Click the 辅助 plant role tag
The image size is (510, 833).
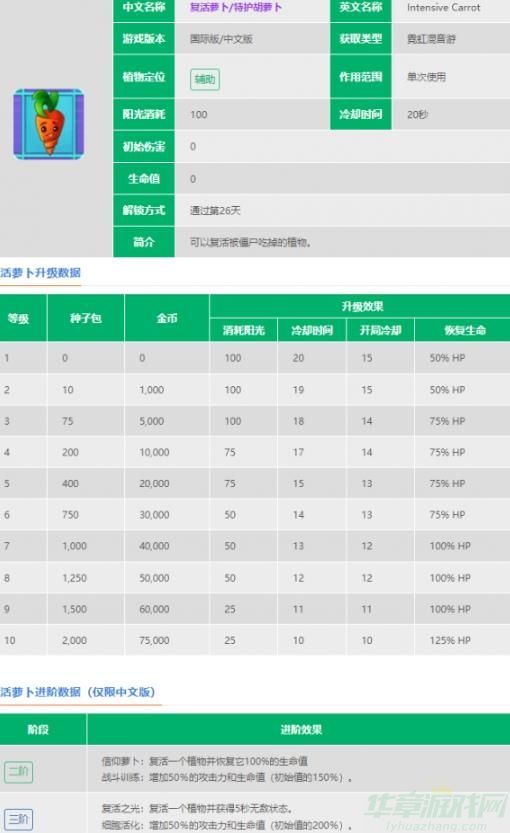pyautogui.click(x=205, y=79)
